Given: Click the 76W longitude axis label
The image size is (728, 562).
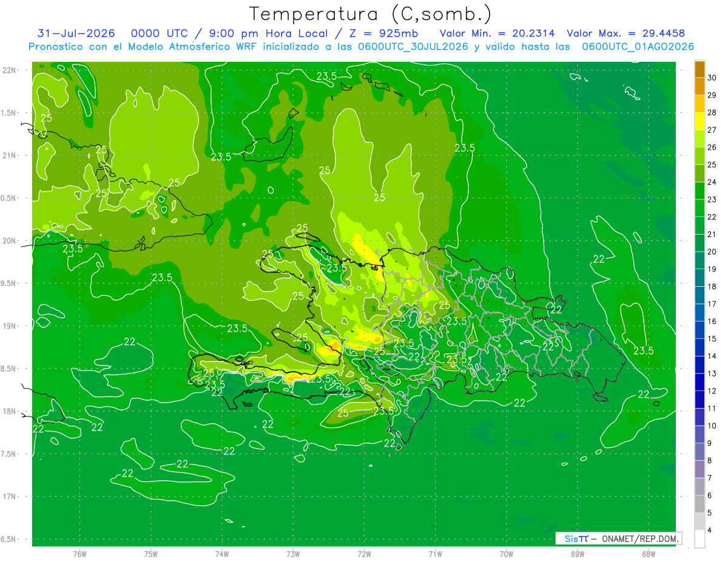Looking at the screenshot, I should tap(79, 554).
